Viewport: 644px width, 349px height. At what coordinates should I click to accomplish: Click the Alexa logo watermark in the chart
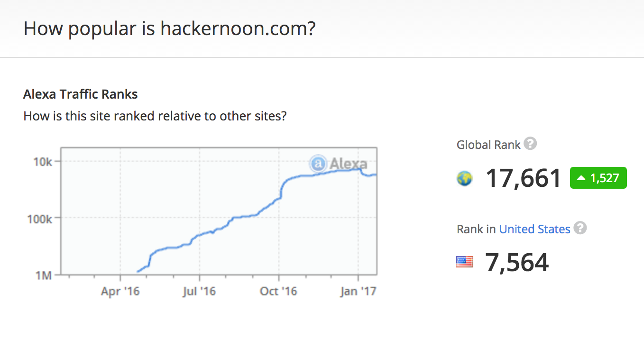[338, 164]
